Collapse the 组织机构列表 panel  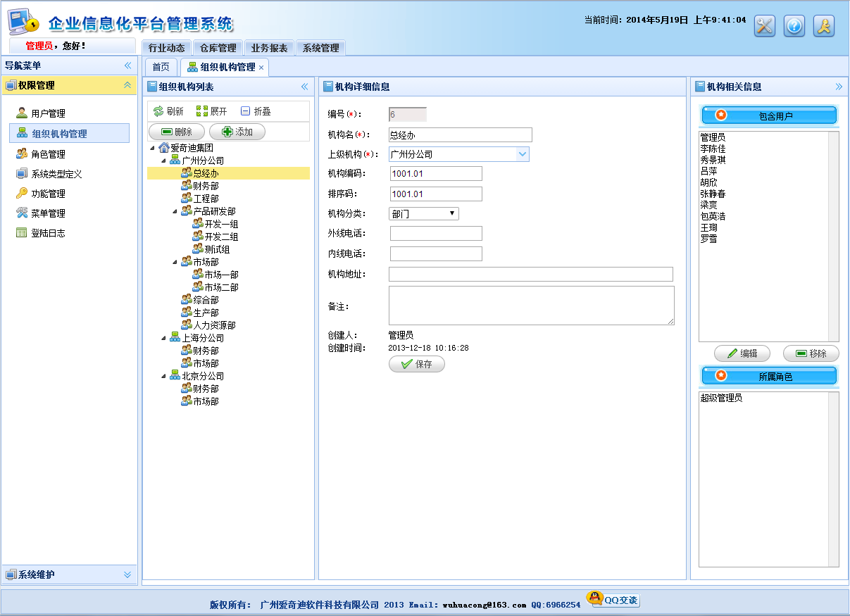305,87
